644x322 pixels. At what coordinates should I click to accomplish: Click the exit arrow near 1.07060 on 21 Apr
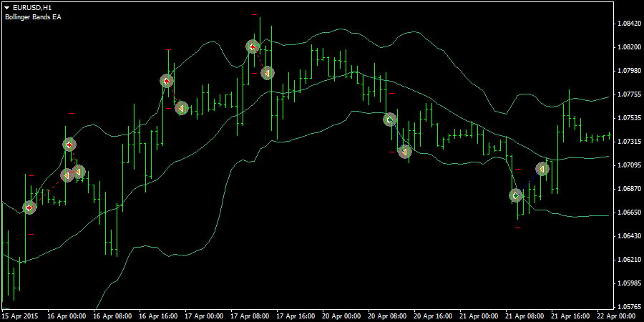542,168
